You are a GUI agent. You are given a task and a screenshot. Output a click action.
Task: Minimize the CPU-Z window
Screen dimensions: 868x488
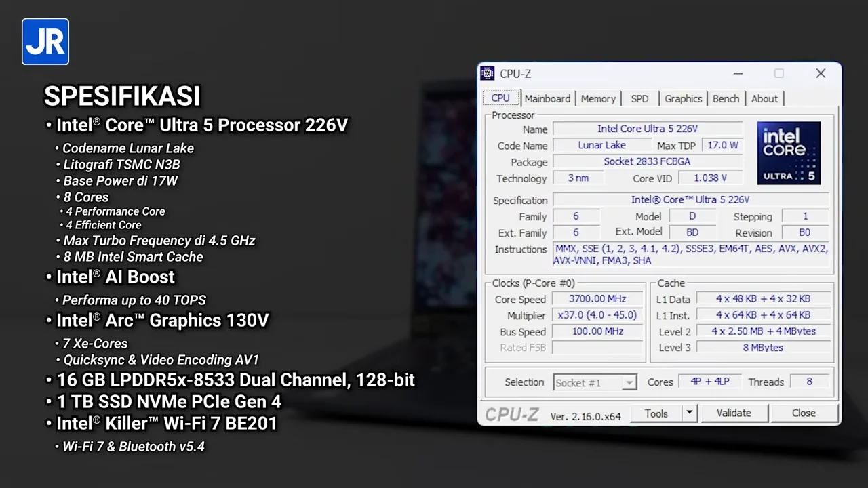pos(738,74)
